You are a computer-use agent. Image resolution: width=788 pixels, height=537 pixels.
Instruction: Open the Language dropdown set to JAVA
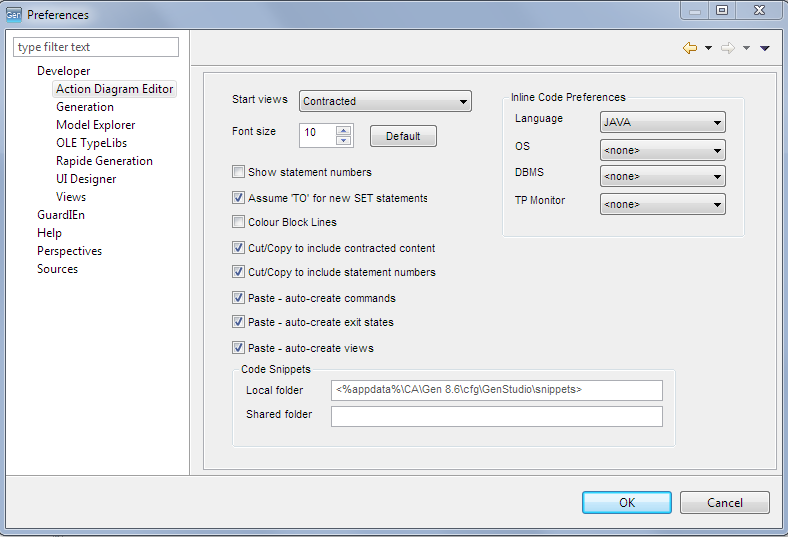662,122
